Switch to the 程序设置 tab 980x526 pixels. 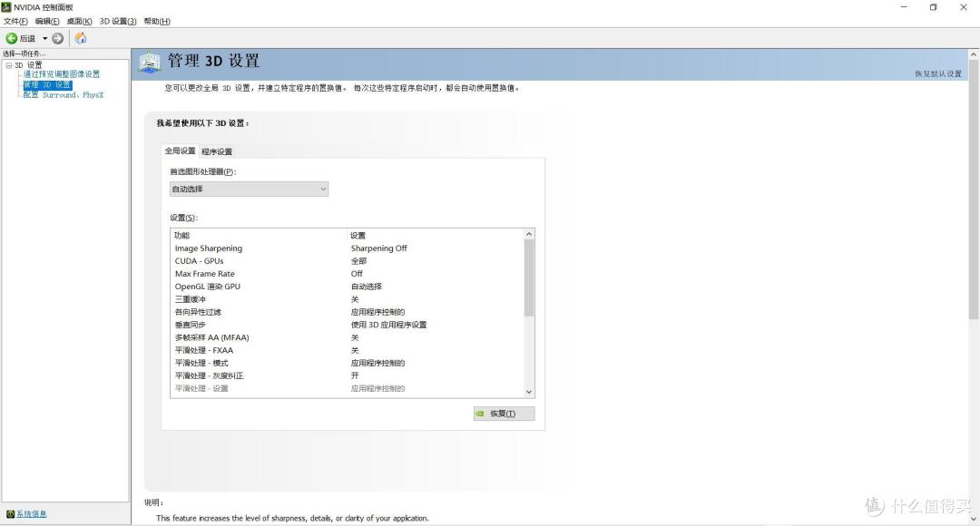(x=217, y=151)
